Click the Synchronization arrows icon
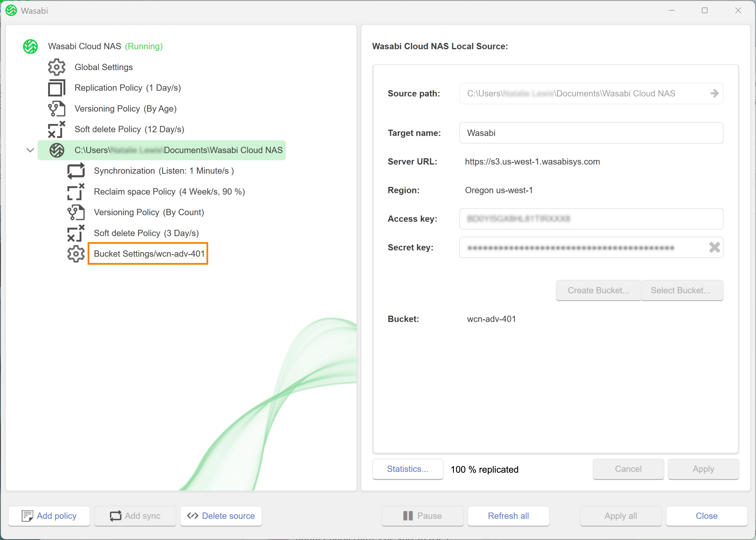This screenshot has height=540, width=756. coord(76,171)
